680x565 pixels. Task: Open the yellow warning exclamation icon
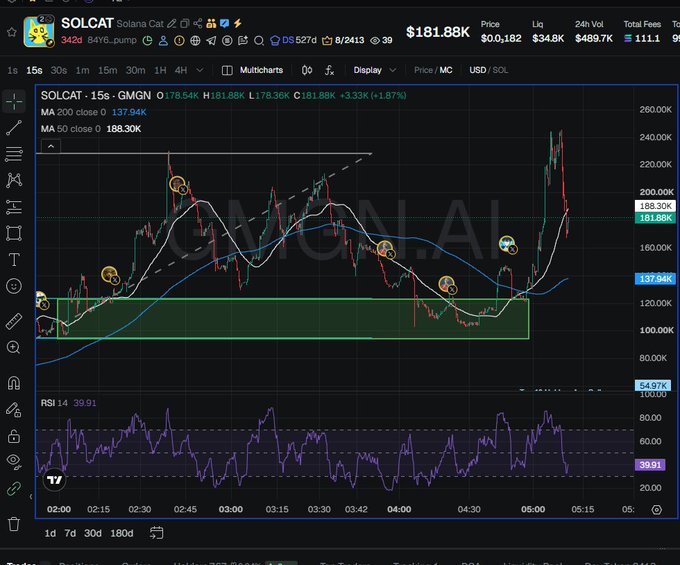pyautogui.click(x=179, y=41)
